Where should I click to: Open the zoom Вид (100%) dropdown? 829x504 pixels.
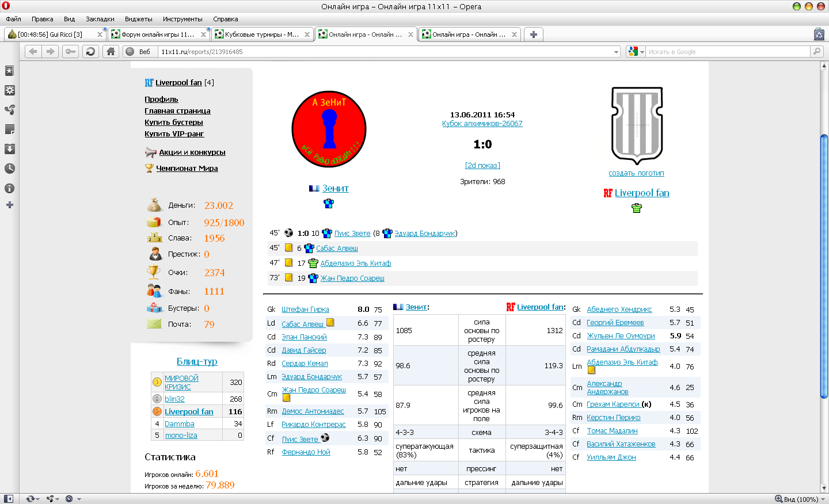(800, 499)
